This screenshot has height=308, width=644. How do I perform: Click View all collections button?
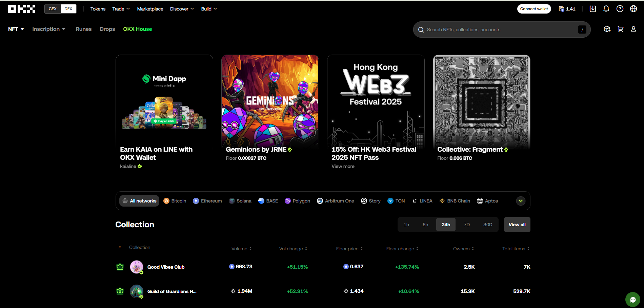click(x=517, y=225)
